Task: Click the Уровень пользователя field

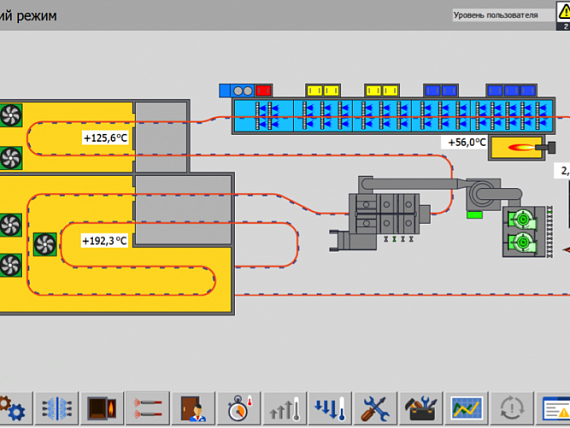Action: tap(503, 15)
